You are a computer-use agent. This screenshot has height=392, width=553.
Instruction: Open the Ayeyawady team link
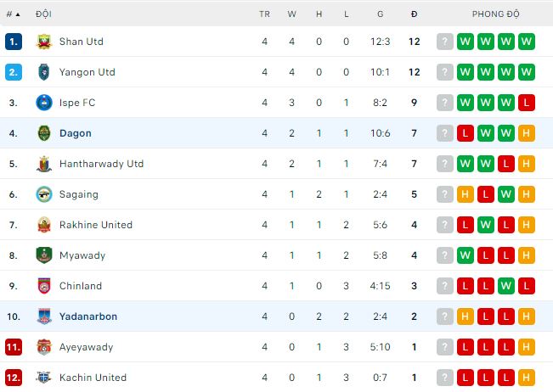pyautogui.click(x=86, y=347)
